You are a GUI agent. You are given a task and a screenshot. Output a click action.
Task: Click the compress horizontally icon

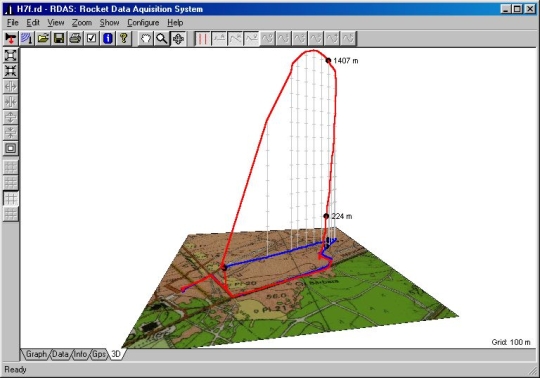[x=11, y=102]
